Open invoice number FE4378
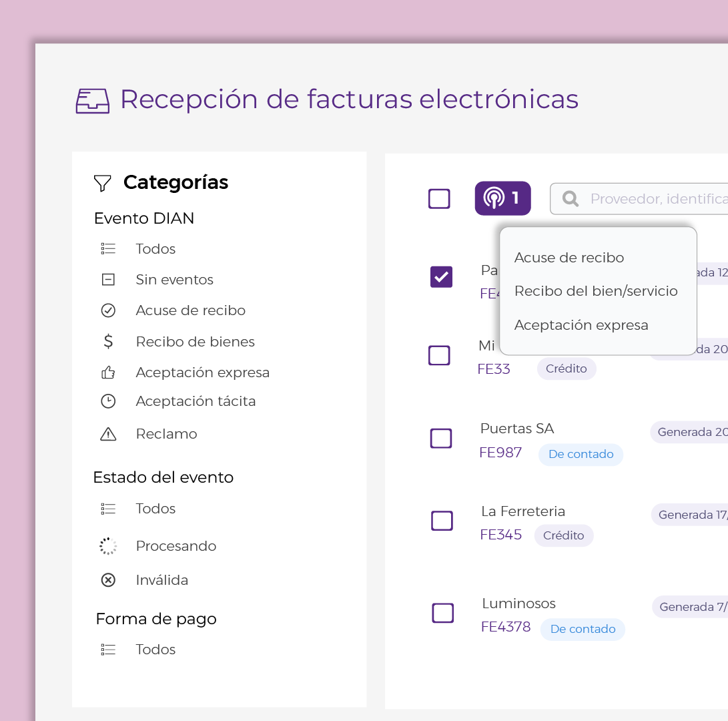The width and height of the screenshot is (728, 721). click(506, 627)
